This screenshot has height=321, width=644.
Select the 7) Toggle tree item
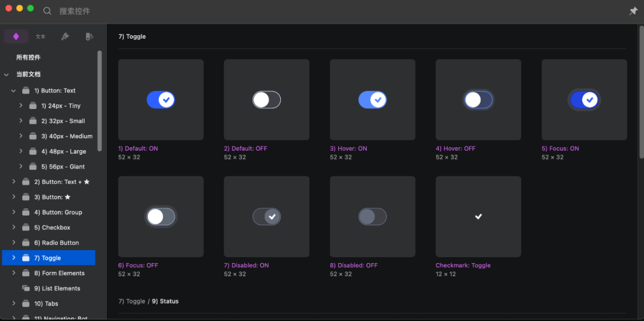[48, 258]
